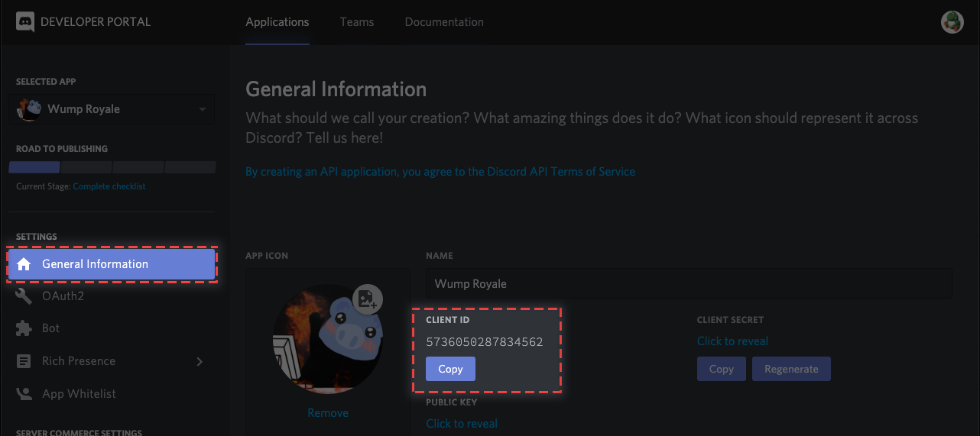Select General Information in settings
The width and height of the screenshot is (980, 436).
[112, 264]
